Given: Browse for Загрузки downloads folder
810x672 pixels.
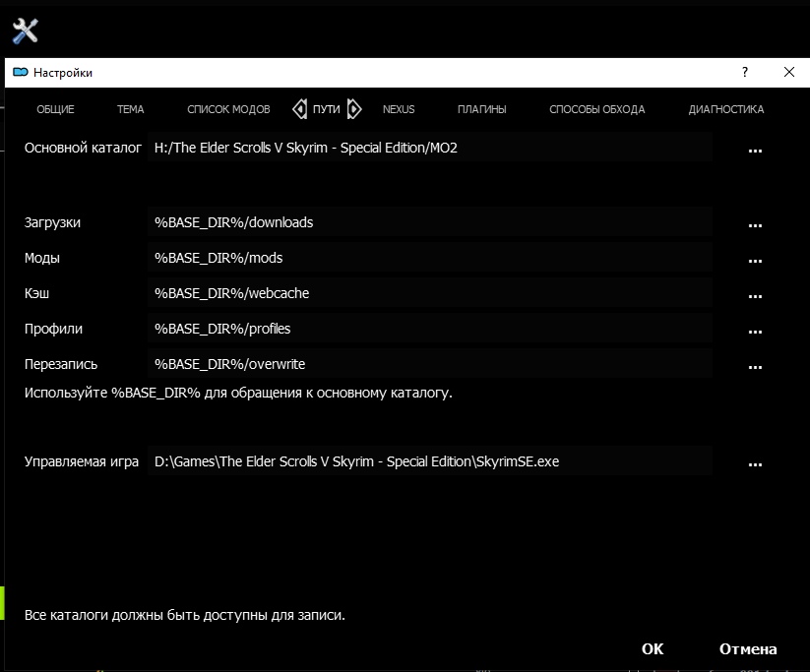Looking at the screenshot, I should point(755,223).
